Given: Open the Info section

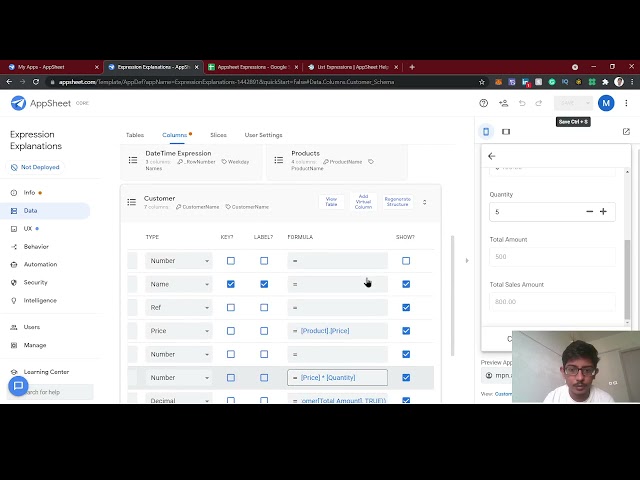Looking at the screenshot, I should 29,193.
